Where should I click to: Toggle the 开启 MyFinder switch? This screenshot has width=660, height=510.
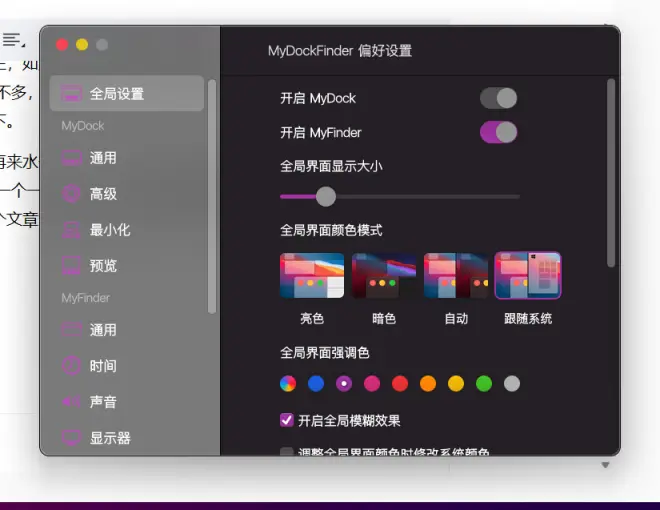(x=498, y=133)
